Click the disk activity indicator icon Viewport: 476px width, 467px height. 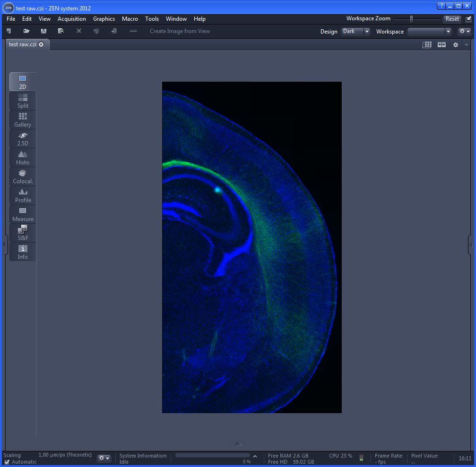coord(361,458)
